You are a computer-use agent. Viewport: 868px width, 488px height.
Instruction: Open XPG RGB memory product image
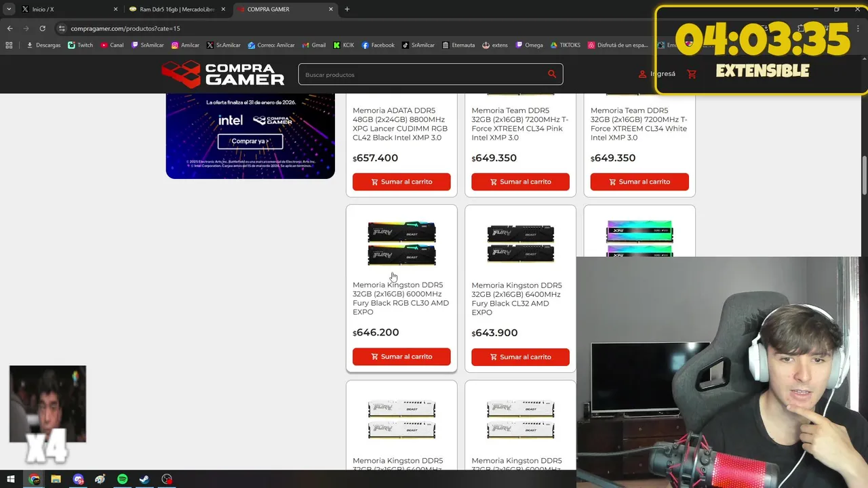[x=639, y=238]
